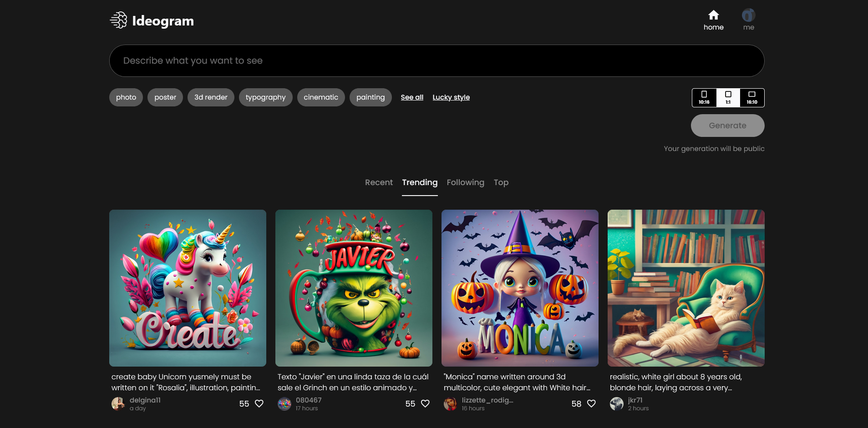Like the lizzette_rodig Monica post heart

coord(591,403)
